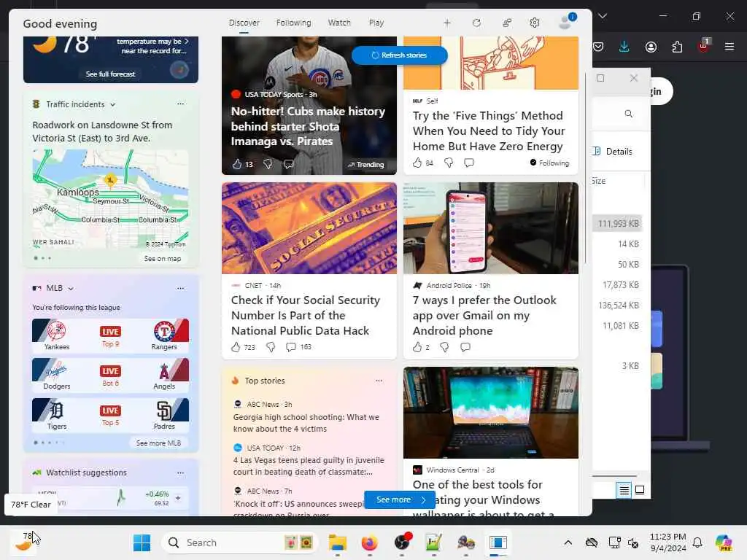This screenshot has width=747, height=560.
Task: Add suggested stock to watchlist
Action: 178,498
